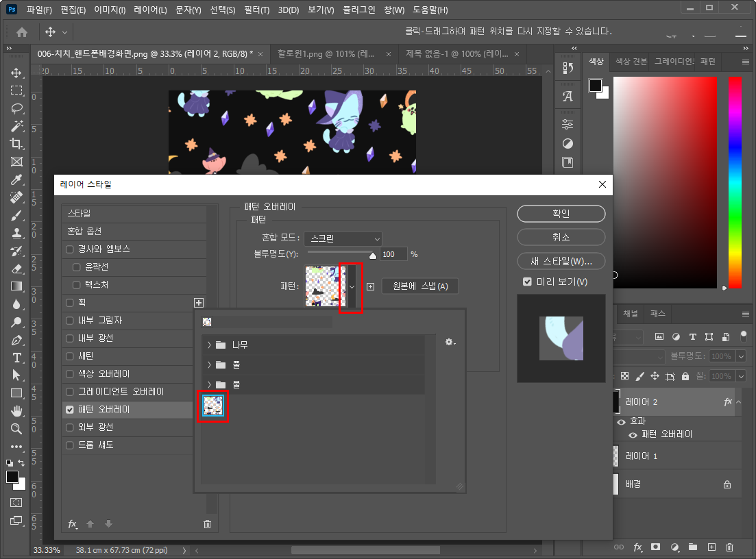Select the Pen tool
The height and width of the screenshot is (559, 756).
(16, 340)
